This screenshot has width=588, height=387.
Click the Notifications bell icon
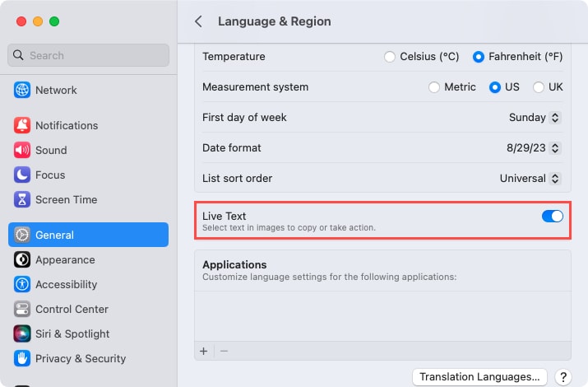(x=22, y=126)
